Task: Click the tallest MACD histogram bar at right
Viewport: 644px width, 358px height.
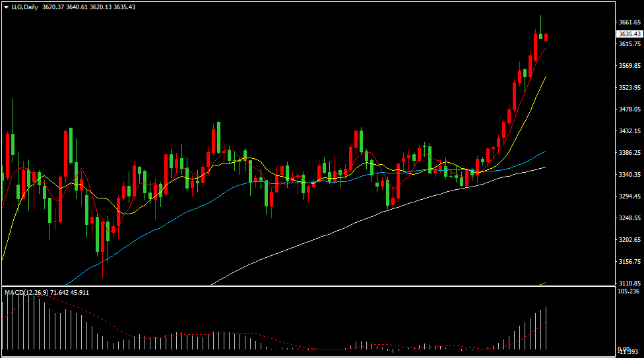Action: [546, 328]
